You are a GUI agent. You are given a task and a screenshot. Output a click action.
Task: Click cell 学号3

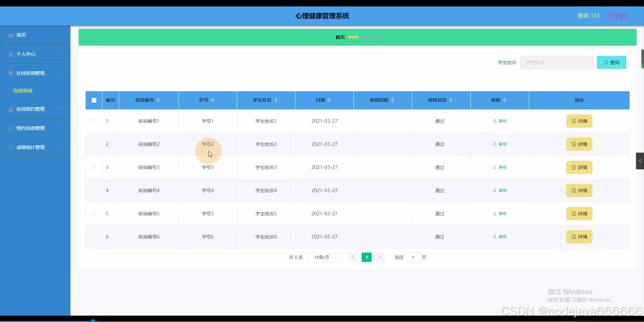point(208,167)
